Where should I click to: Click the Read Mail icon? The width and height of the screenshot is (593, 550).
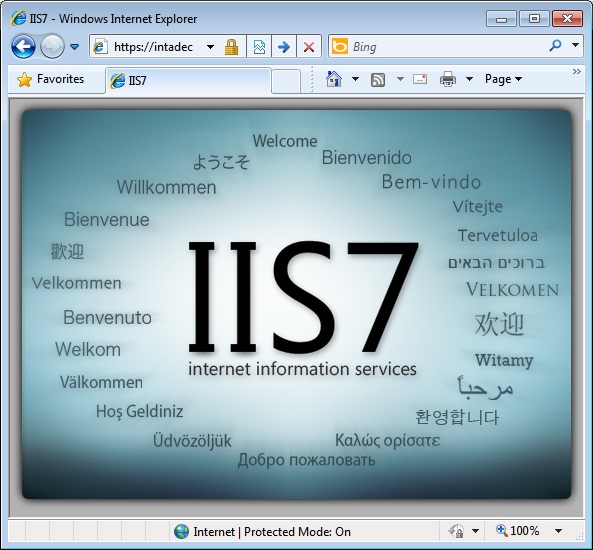[420, 79]
